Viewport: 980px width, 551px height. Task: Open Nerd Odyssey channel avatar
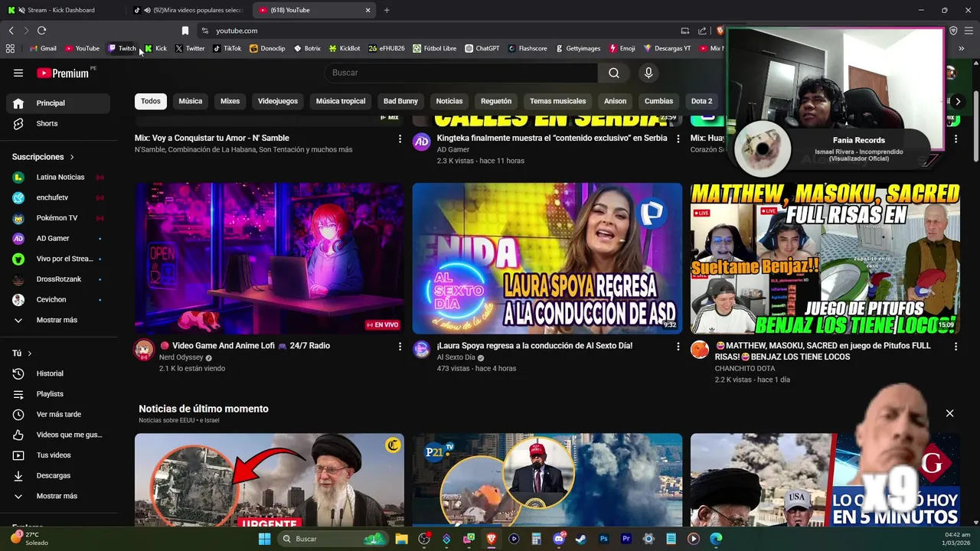click(144, 350)
